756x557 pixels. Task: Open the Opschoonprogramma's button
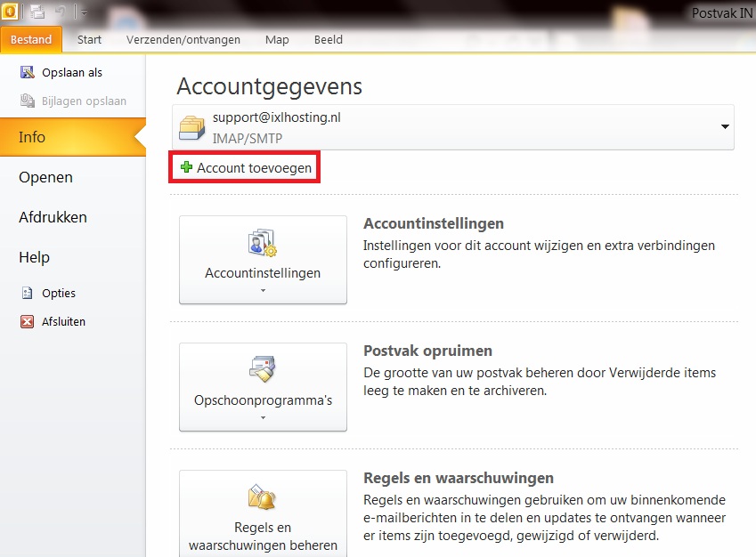click(263, 387)
